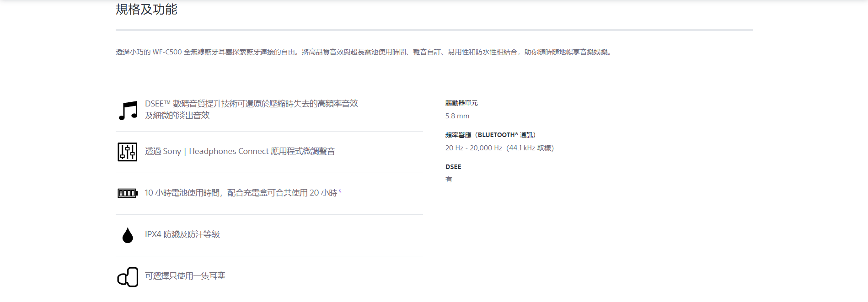Click the bold DSEE spec label
The image size is (868, 302).
453,167
